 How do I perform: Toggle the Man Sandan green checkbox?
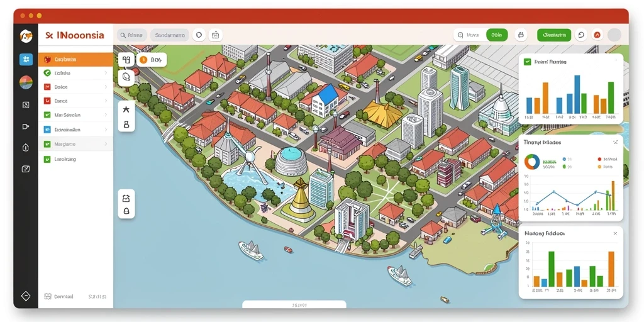click(47, 115)
